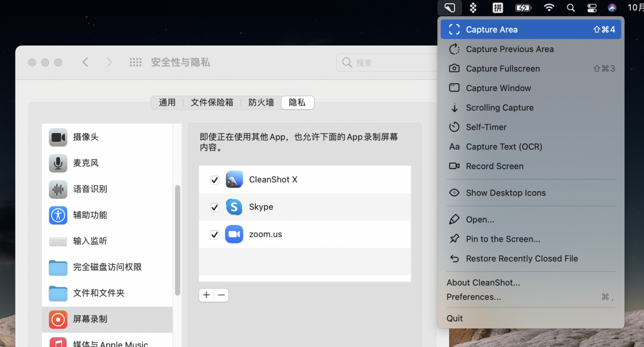This screenshot has width=644, height=347.
Task: Click the Self-Timer clock icon
Action: [x=455, y=127]
